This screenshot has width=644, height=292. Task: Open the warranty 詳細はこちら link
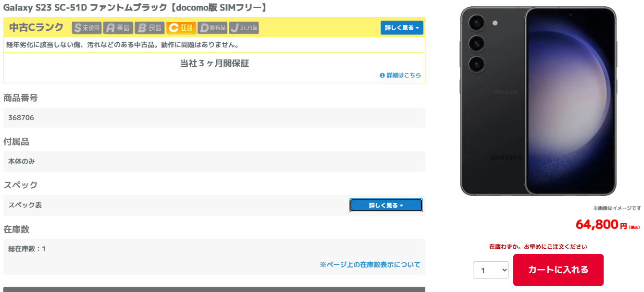(x=400, y=75)
